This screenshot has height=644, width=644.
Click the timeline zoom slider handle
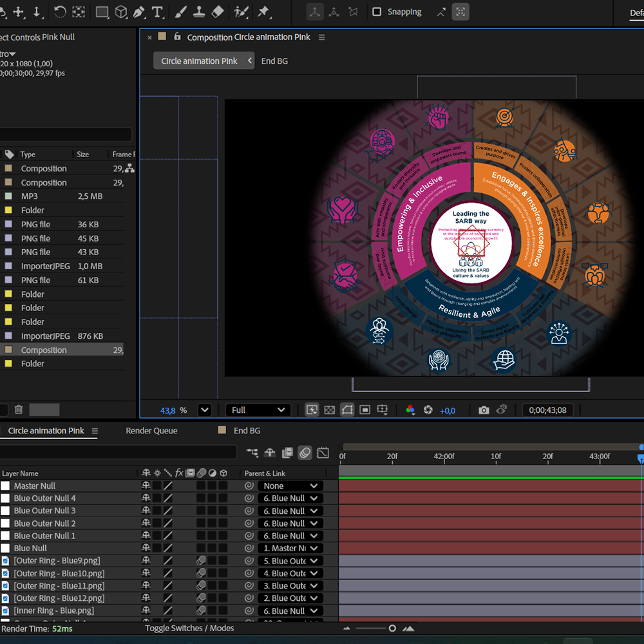pyautogui.click(x=392, y=629)
